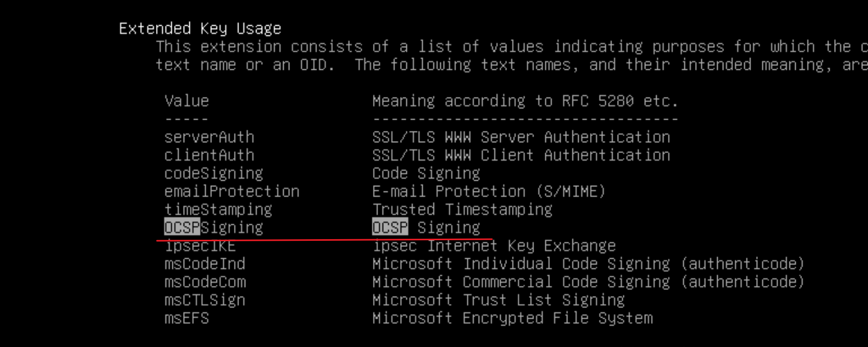Click SSL/TLS WWW Server Authentication text
The width and height of the screenshot is (868, 347).
(521, 137)
